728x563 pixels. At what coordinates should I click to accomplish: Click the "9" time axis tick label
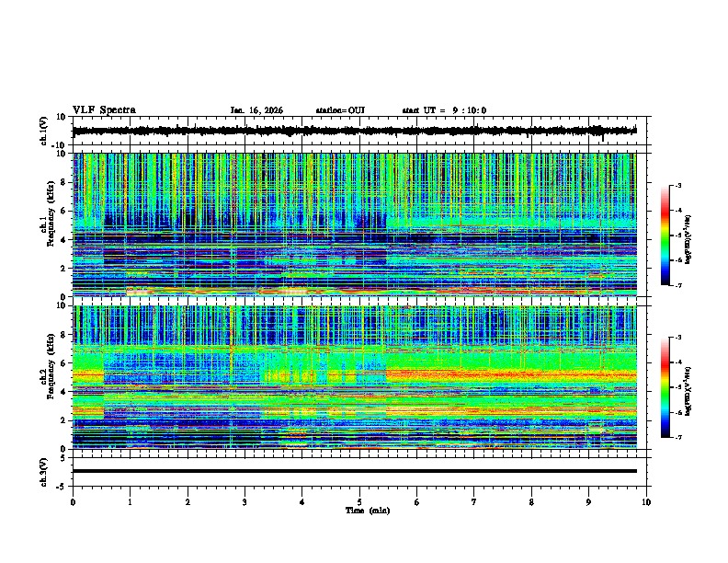588,502
